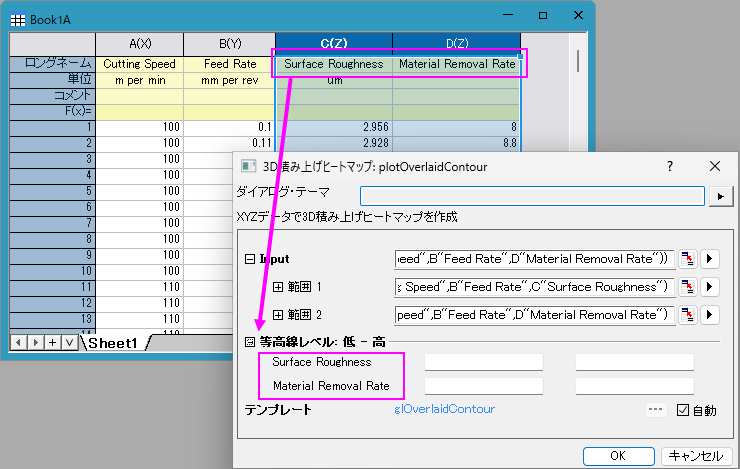The height and width of the screenshot is (469, 740).
Task: Click the template browse ellipsis button
Action: (x=656, y=409)
